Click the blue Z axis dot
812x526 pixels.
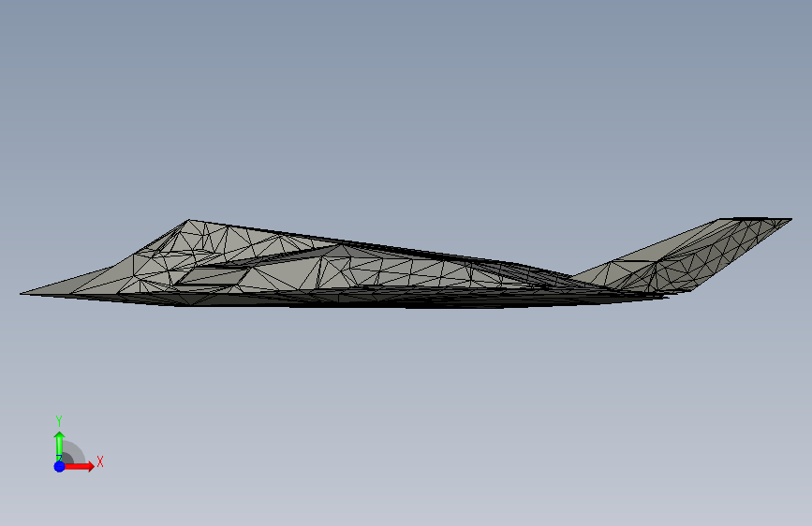pos(60,466)
